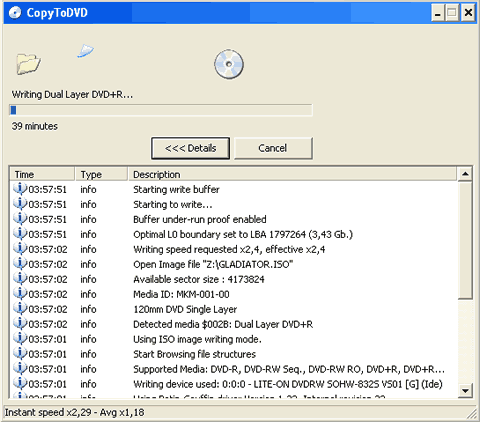Click info icon for 'Writing speed requested' row
Image resolution: width=480 pixels, height=422 pixels.
coord(20,249)
